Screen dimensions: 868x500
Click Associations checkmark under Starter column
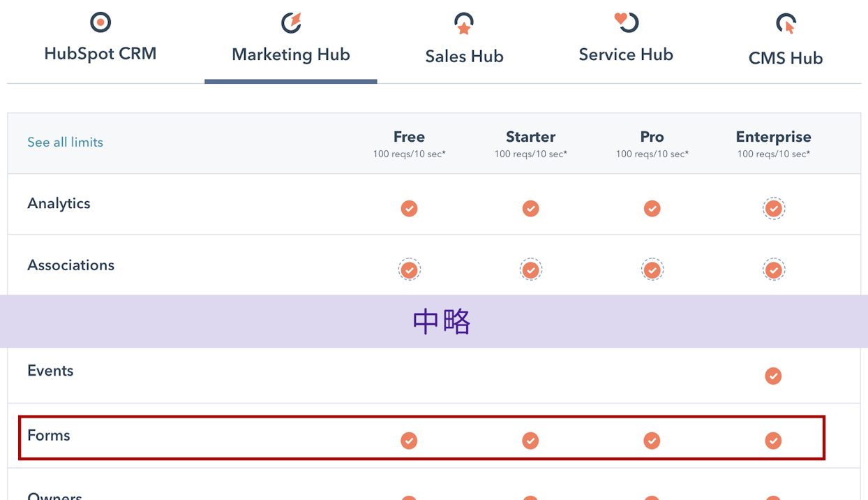coord(530,270)
